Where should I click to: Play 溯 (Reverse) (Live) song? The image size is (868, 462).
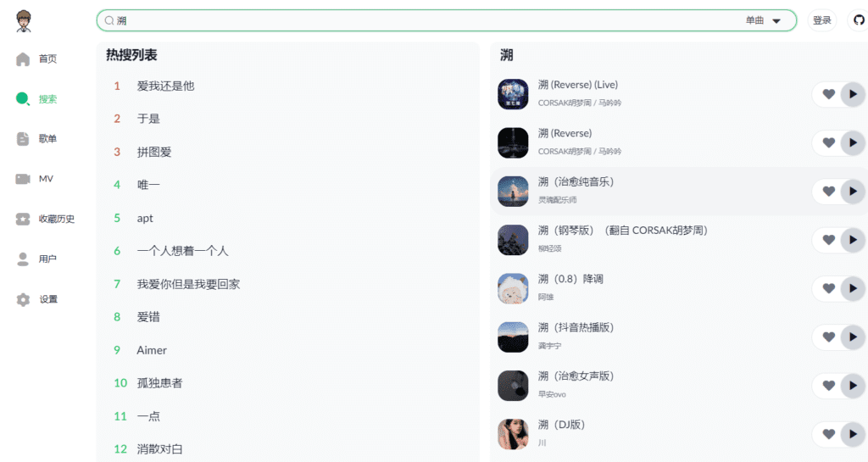(x=853, y=94)
